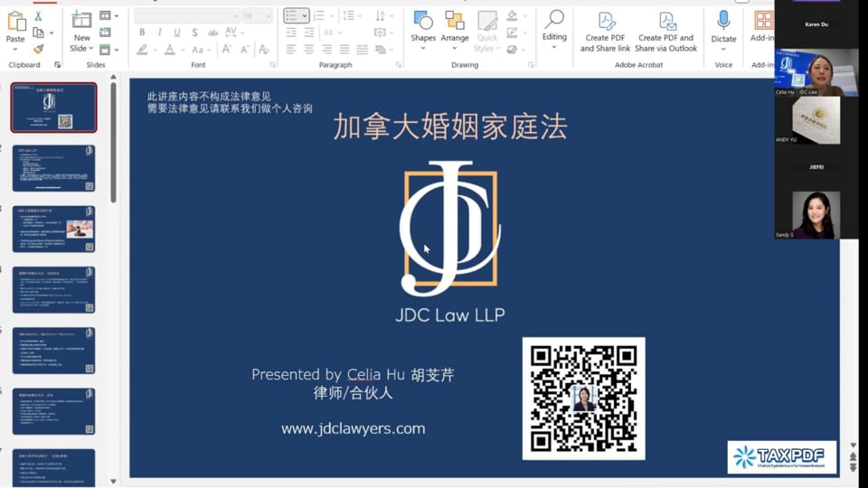868x488 pixels.
Task: Toggle Align Left paragraph alignment
Action: 291,49
